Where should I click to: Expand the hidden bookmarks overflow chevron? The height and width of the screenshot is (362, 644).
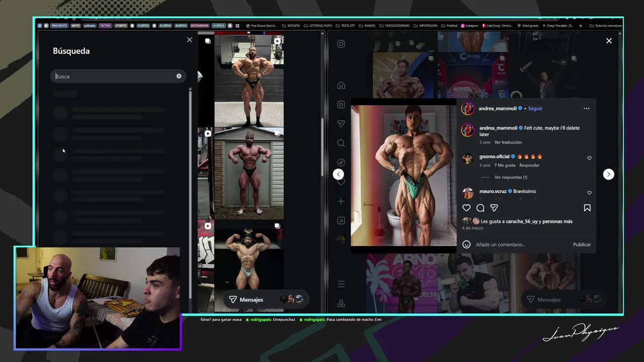581,26
